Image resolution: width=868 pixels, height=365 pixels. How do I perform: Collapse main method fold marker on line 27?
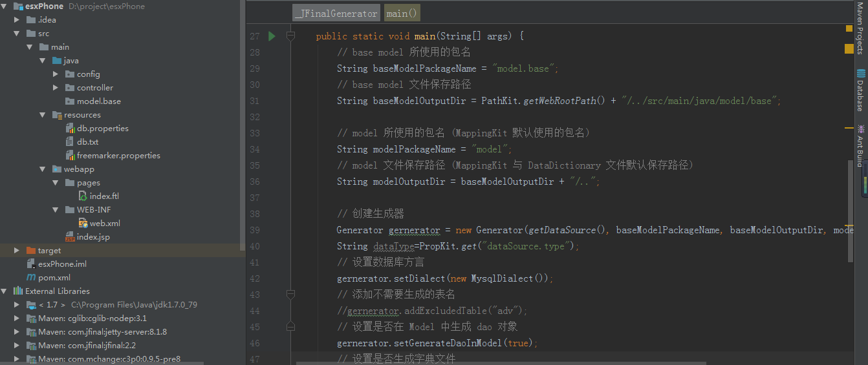[290, 36]
